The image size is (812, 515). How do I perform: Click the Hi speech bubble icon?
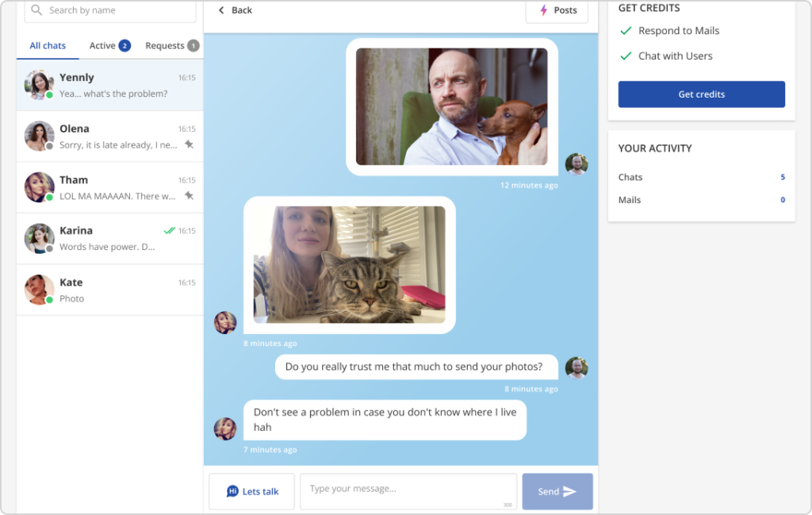232,492
